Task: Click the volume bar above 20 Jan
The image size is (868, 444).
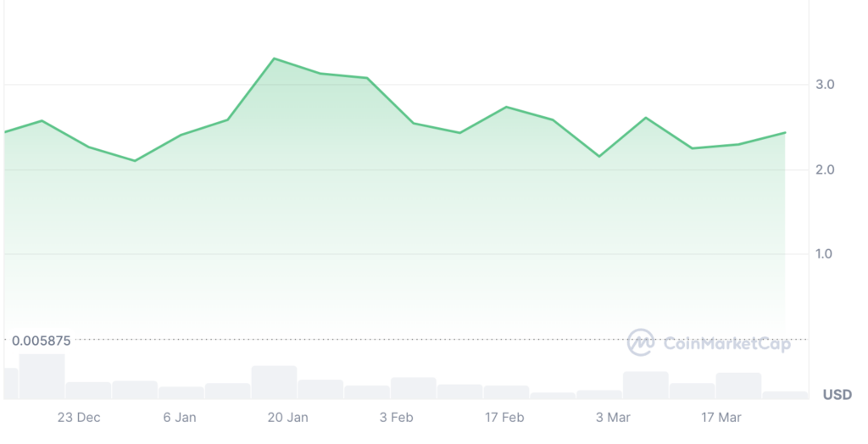Action: 274,382
